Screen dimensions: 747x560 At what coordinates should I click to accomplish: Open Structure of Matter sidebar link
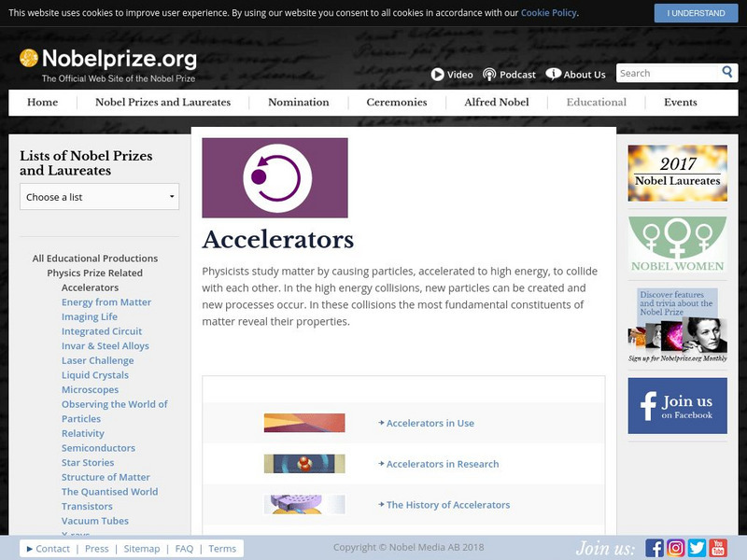[106, 477]
